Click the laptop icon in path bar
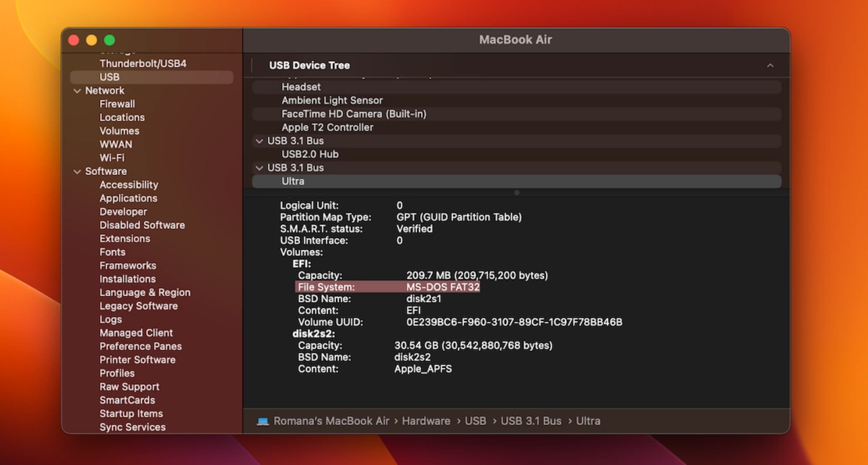The height and width of the screenshot is (465, 868). click(263, 421)
